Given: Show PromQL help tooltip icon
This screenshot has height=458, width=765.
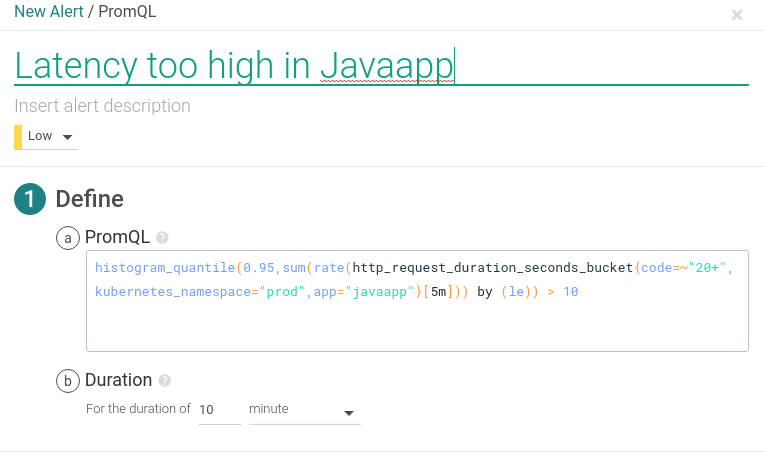Looking at the screenshot, I should (162, 238).
